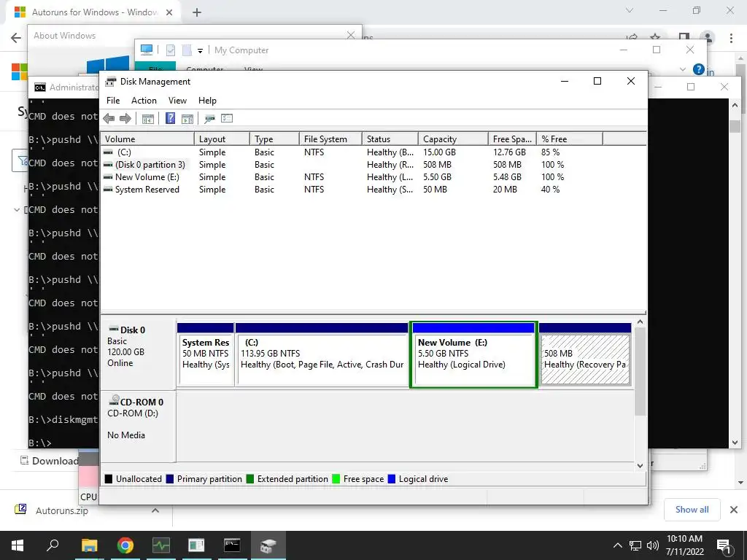Sort by the Volume column header

[x=147, y=139]
